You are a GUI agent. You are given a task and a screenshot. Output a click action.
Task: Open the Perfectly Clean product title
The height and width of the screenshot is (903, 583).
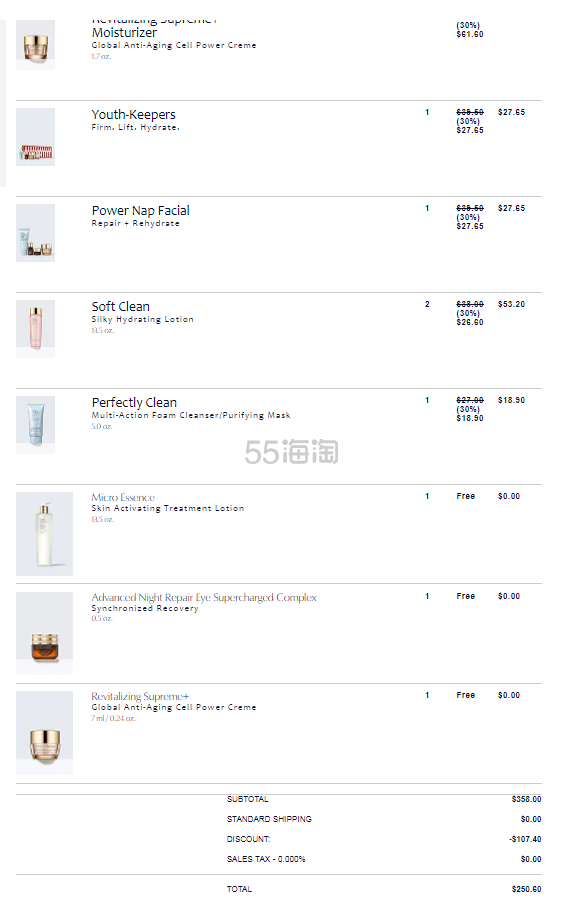point(134,403)
